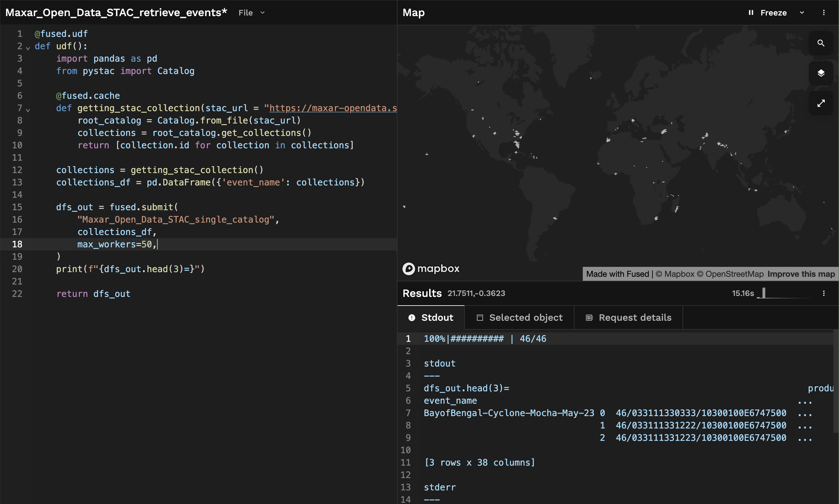Image resolution: width=839 pixels, height=504 pixels.
Task: Open the maxar-opendata URL link in code
Action: click(x=333, y=108)
